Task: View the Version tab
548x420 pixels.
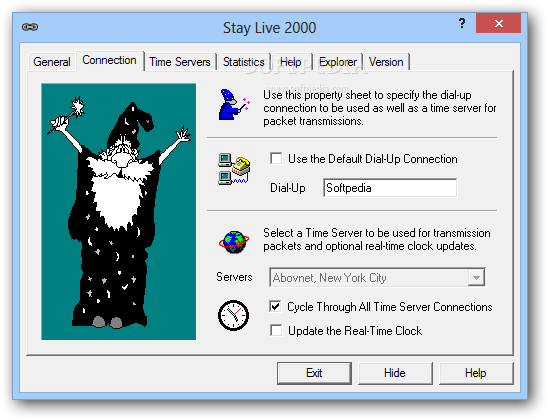Action: click(x=386, y=62)
